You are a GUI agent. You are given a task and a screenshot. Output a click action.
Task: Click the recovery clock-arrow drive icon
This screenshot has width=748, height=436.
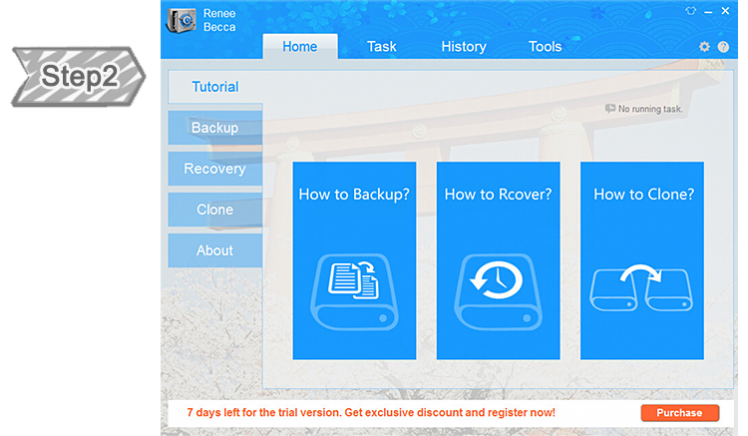pos(498,288)
